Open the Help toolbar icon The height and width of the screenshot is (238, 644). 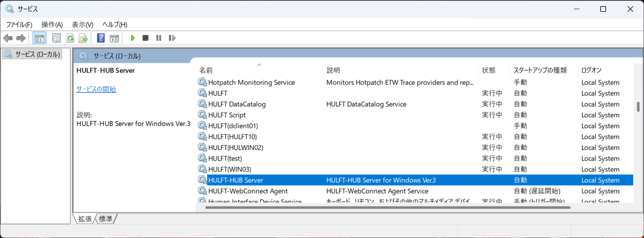pyautogui.click(x=101, y=38)
